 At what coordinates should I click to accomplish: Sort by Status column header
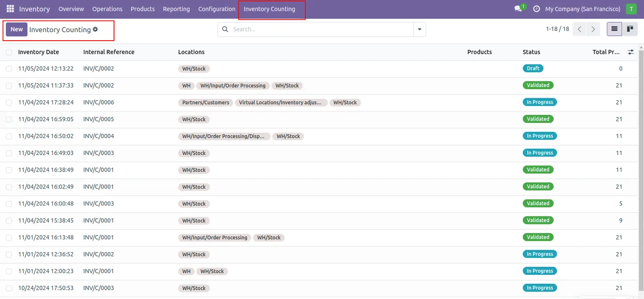[531, 52]
